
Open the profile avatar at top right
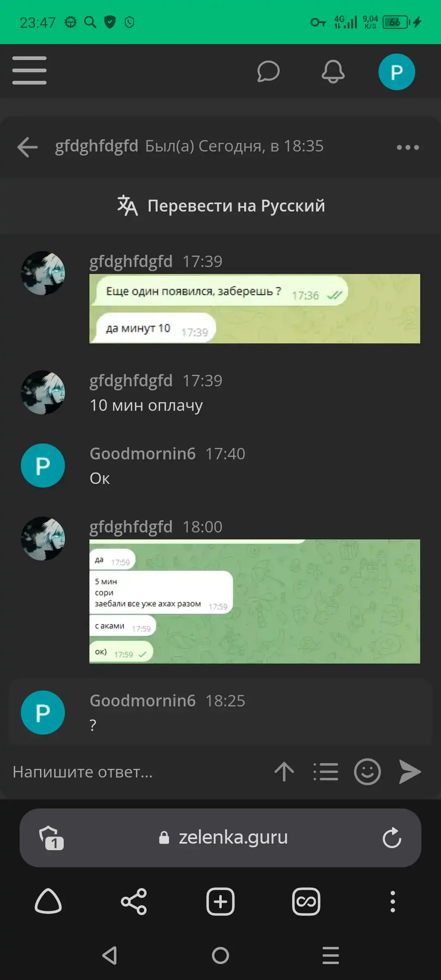pos(396,72)
